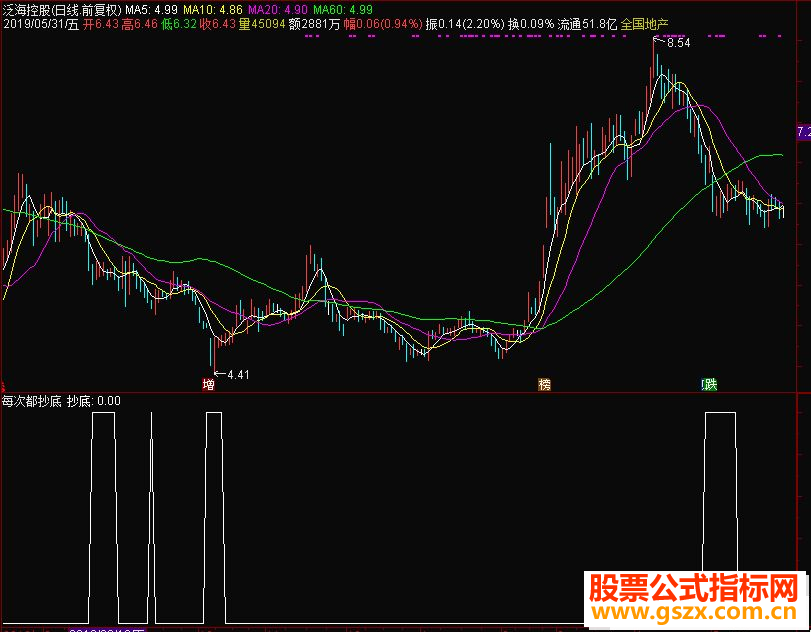Click the 抄底: 0.00 indicator value
811x632 pixels.
[x=94, y=401]
